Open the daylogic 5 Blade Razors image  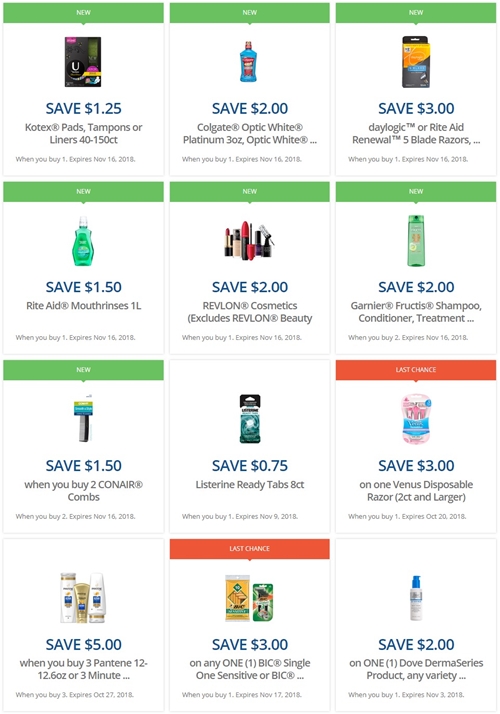click(416, 62)
